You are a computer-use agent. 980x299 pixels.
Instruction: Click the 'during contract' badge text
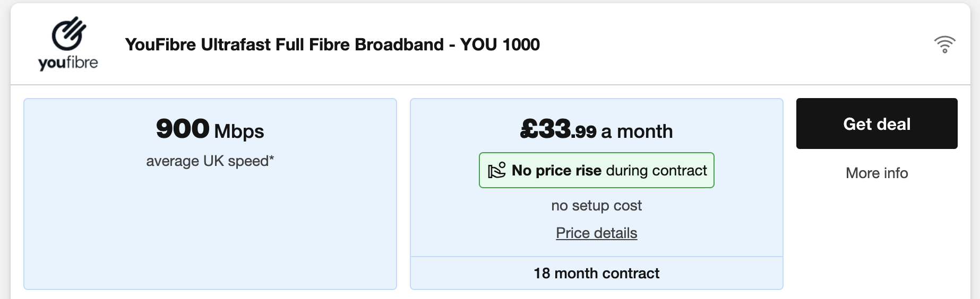[656, 171]
